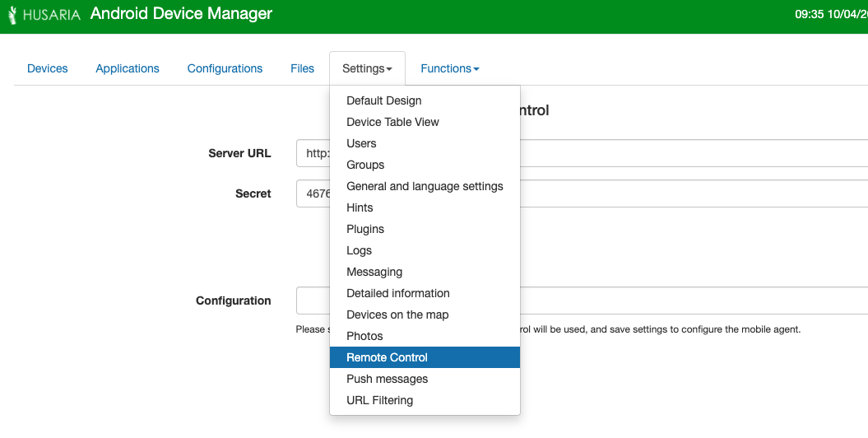Click the Server URL label

pyautogui.click(x=239, y=153)
